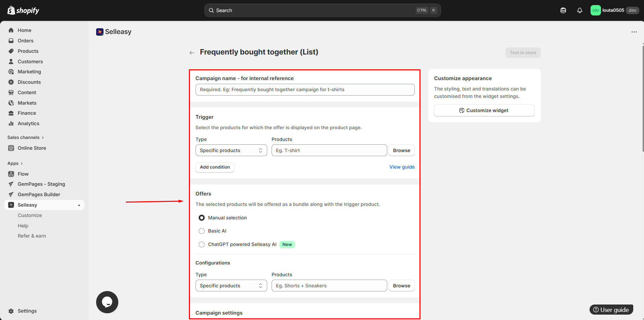
Task: Click the Selleasy app logo in the header
Action: (x=100, y=32)
